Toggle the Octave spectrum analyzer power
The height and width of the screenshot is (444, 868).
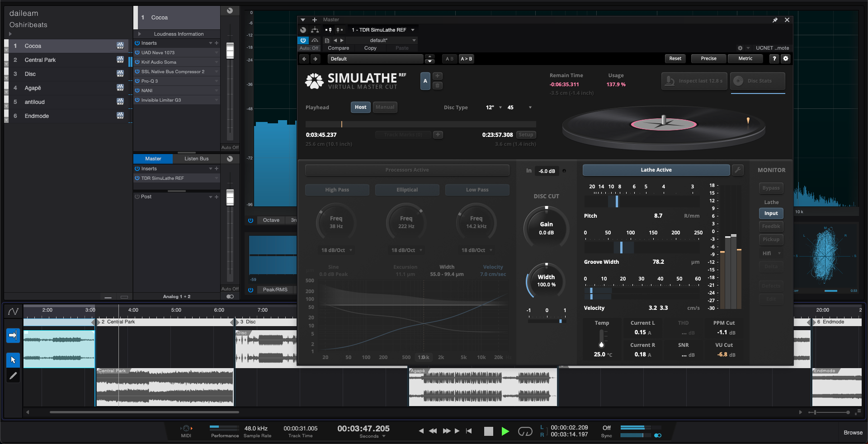[x=250, y=220]
